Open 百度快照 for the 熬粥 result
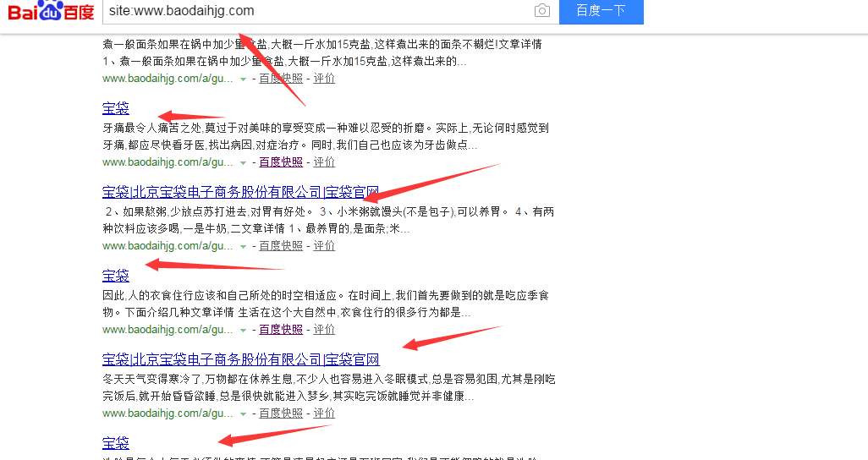Screen dimensions: 868x460 pyautogui.click(x=281, y=246)
